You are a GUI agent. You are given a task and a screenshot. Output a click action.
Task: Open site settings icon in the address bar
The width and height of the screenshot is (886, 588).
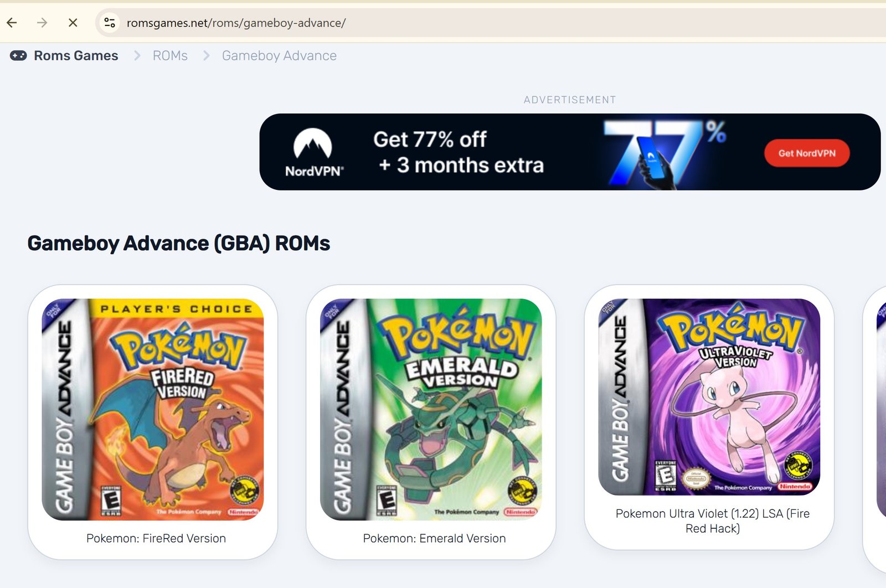[109, 23]
